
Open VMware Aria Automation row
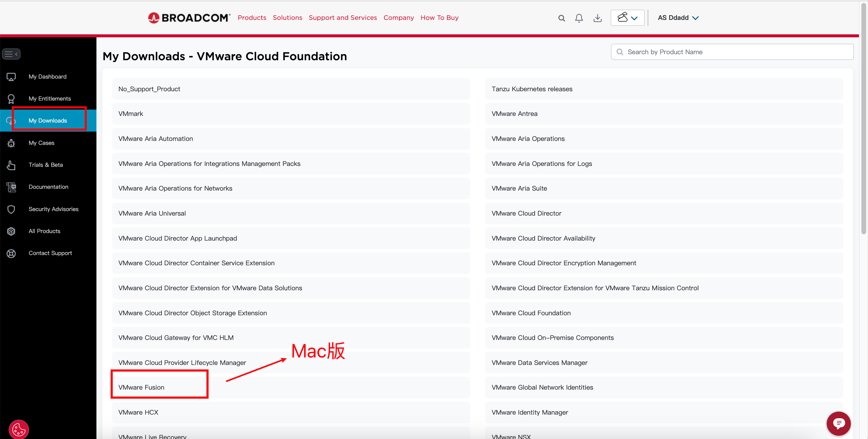point(291,139)
